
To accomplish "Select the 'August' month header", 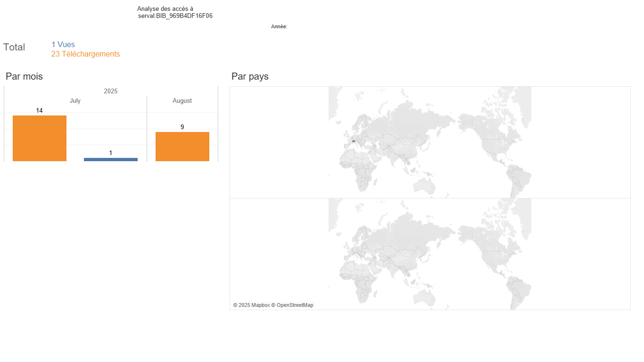I will coord(182,101).
